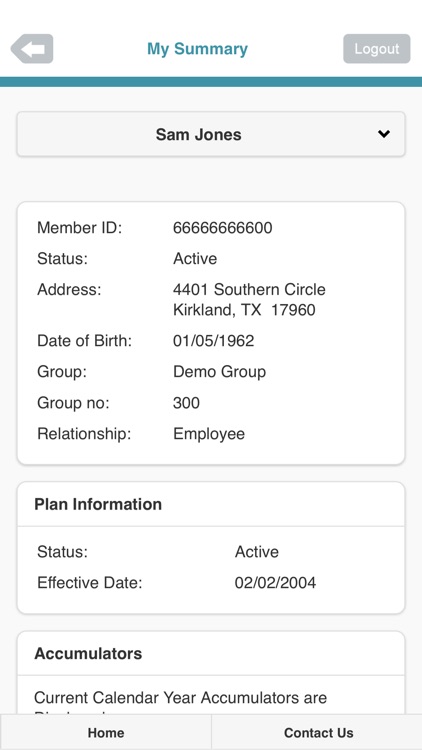Click the plan Status Active value
This screenshot has height=750, width=422.
pos(256,551)
